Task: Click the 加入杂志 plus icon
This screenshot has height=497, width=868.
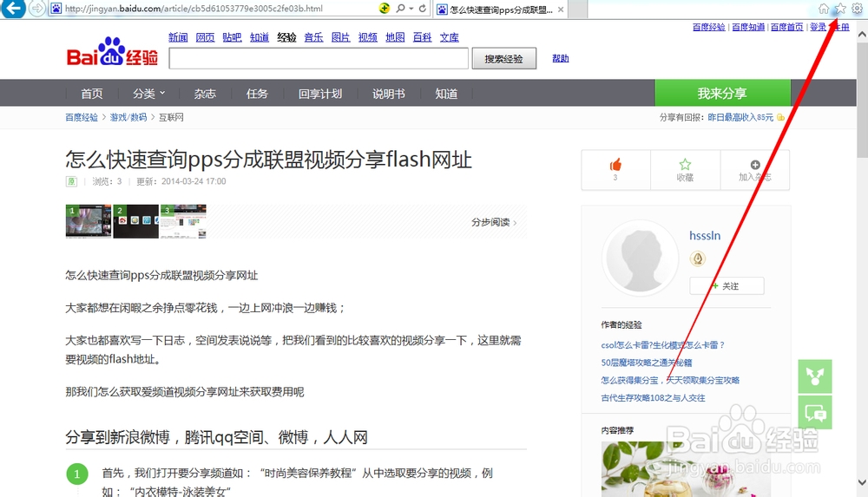Action: tap(755, 165)
